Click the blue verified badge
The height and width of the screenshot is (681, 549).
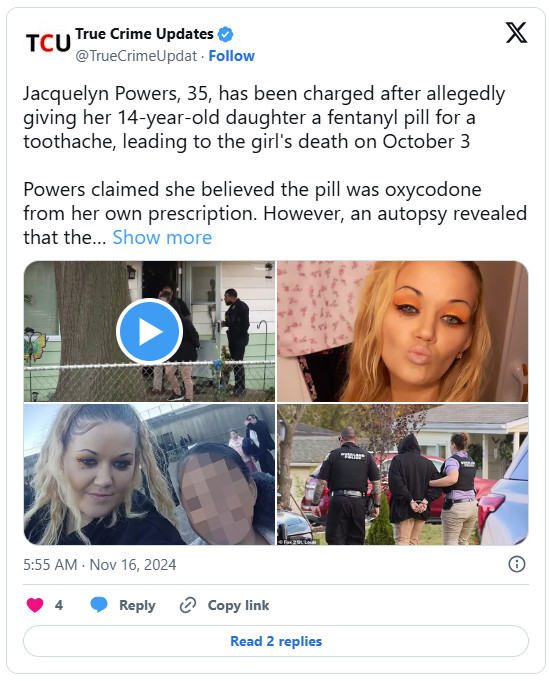[225, 34]
